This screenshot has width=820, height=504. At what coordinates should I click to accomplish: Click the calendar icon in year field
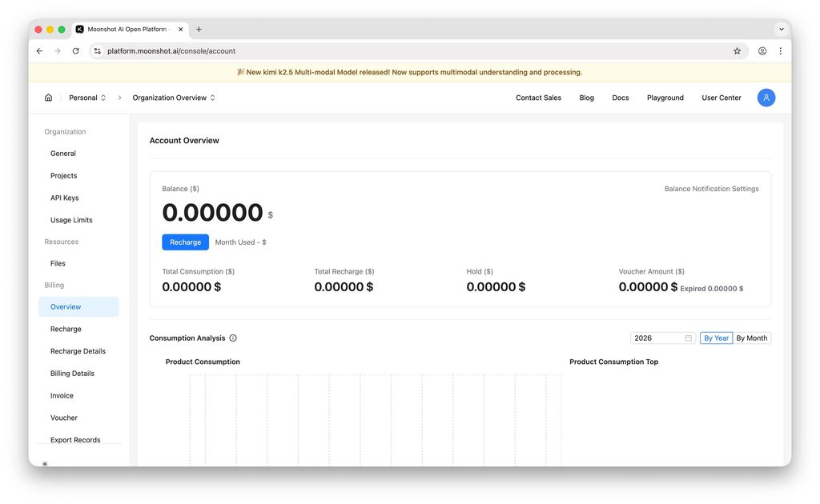pyautogui.click(x=688, y=338)
